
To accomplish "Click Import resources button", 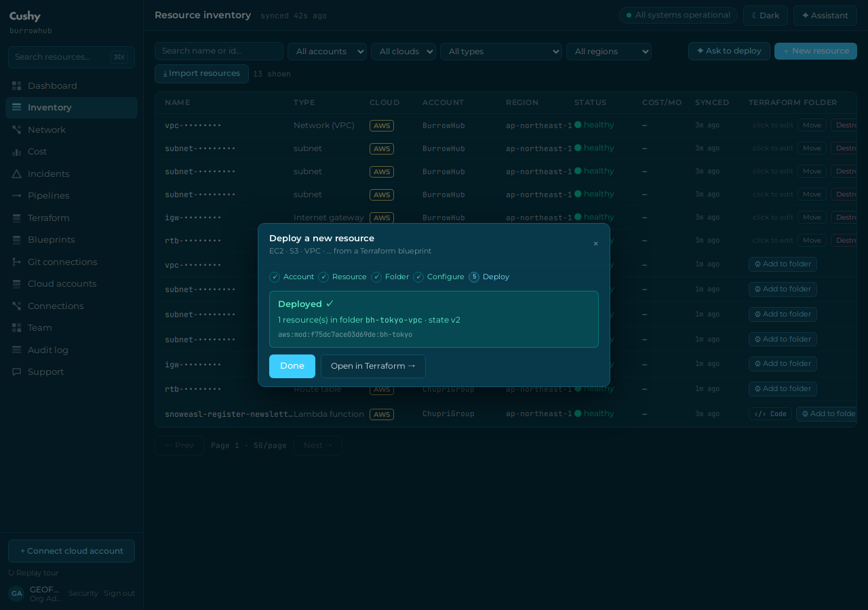I will 201,73.
